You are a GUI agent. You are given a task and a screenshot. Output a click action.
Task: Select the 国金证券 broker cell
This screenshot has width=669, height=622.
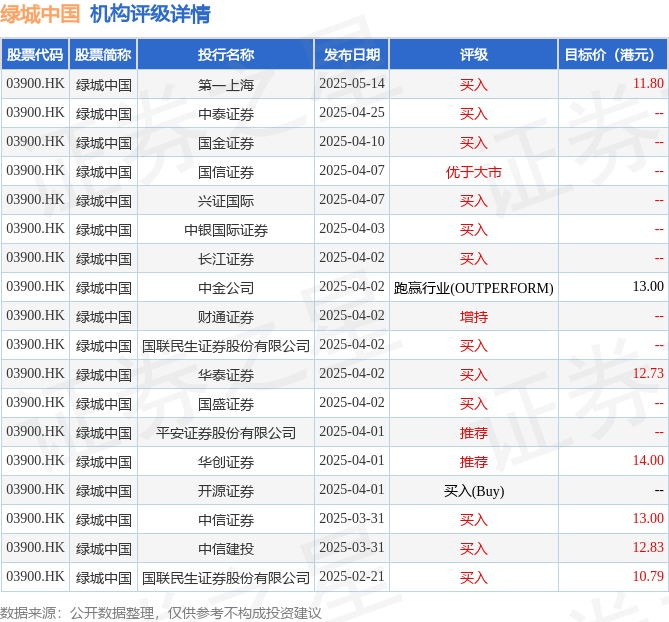coord(226,143)
